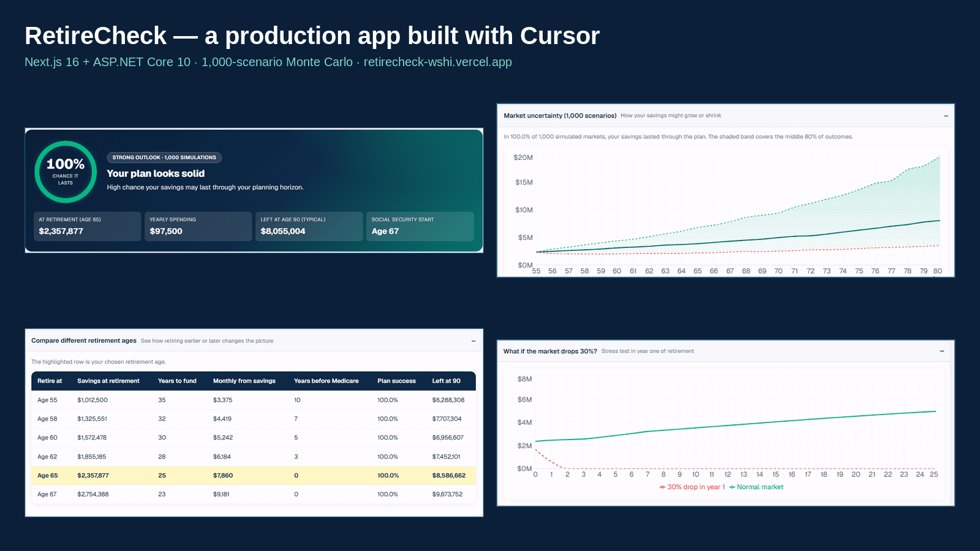Select the 'Age 62' table row label
Image resolution: width=980 pixels, height=551 pixels.
47,457
